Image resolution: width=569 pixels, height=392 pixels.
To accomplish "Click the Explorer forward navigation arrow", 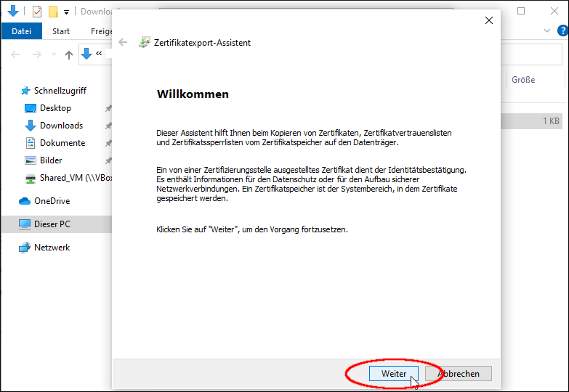I will (36, 54).
